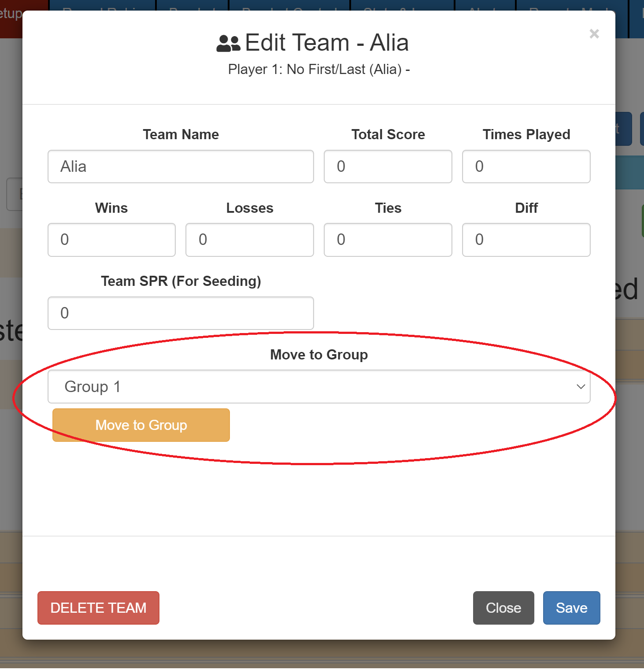Select the Diff input field
This screenshot has width=644, height=670.
click(526, 240)
